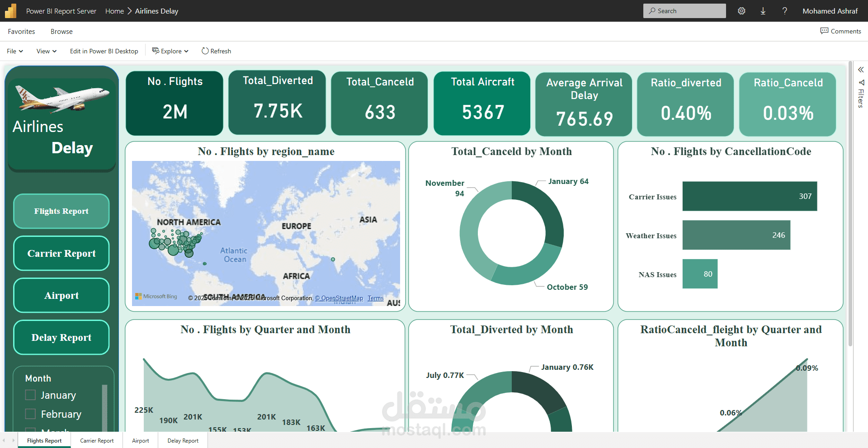This screenshot has height=448, width=868.
Task: Click the airplane logo image
Action: [62, 99]
